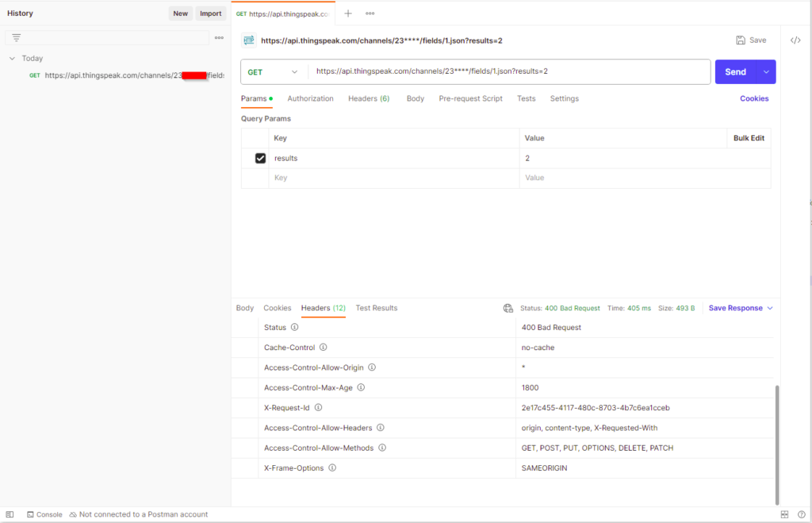
Task: Switch to the Authorization tab
Action: pos(310,98)
